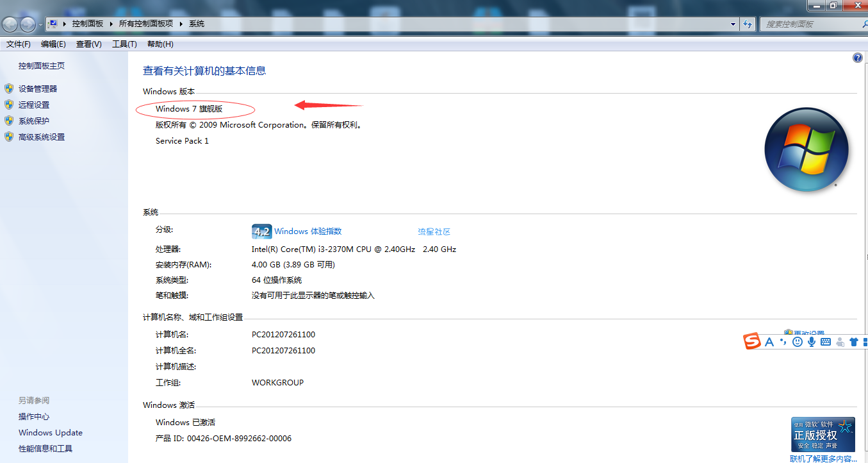
Task: Click the 没有可用于此显示器的笔或触控输入 text
Action: point(313,296)
